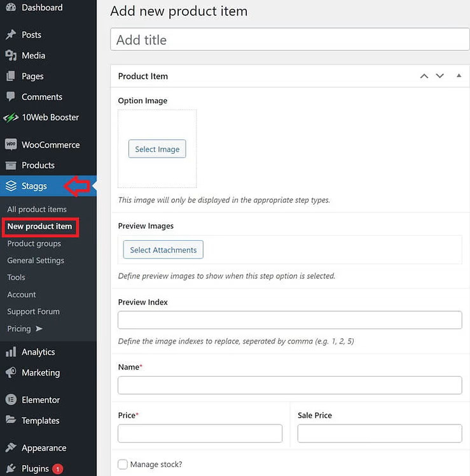Click the 10Web Booster lightning icon
The width and height of the screenshot is (470, 476).
tap(11, 118)
